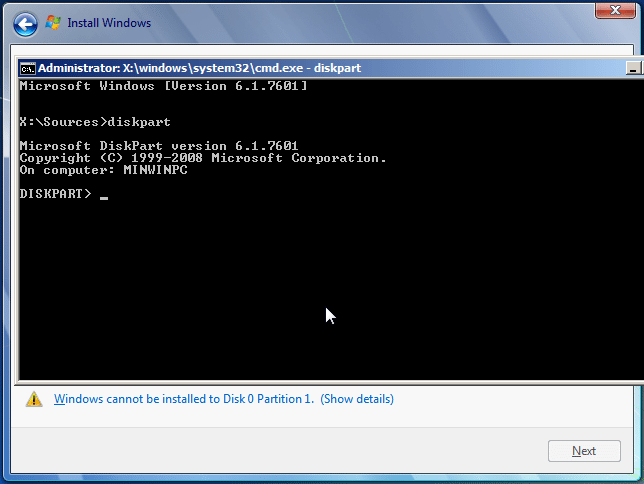Click the 'Microsoft DiskPart version 6.1.7601' line
The height and width of the screenshot is (484, 644).
pos(159,146)
